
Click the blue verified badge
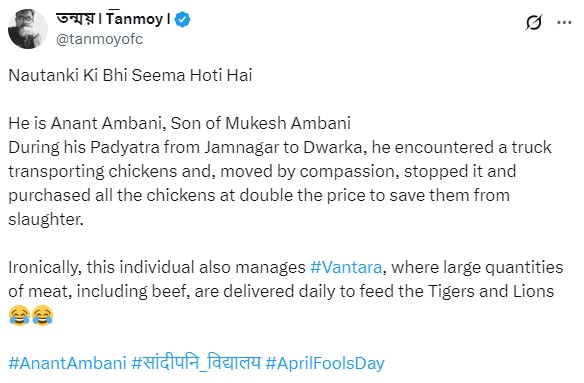click(182, 19)
